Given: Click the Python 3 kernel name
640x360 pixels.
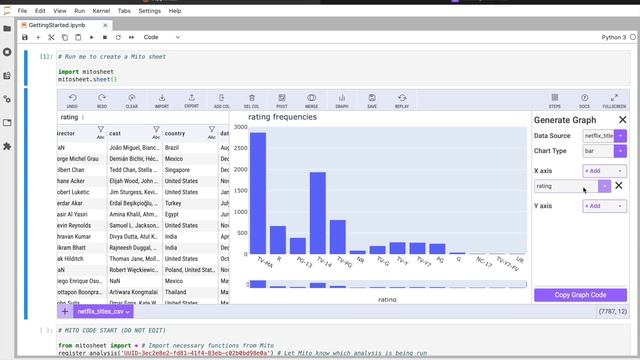Looking at the screenshot, I should coord(613,37).
